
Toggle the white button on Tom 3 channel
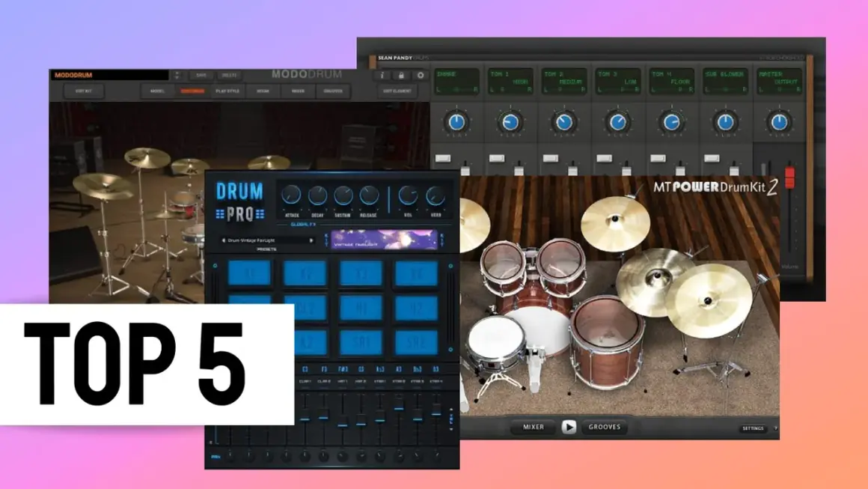coord(604,159)
